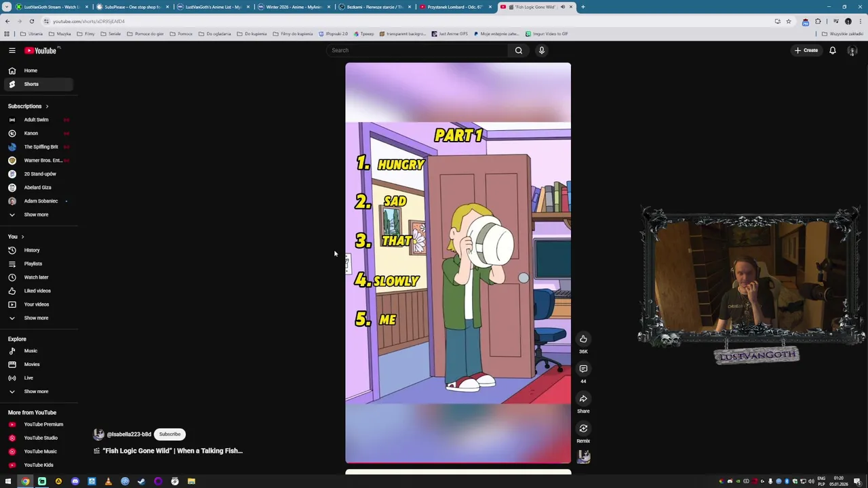
Task: Open YouTube Kids
Action: point(39,465)
